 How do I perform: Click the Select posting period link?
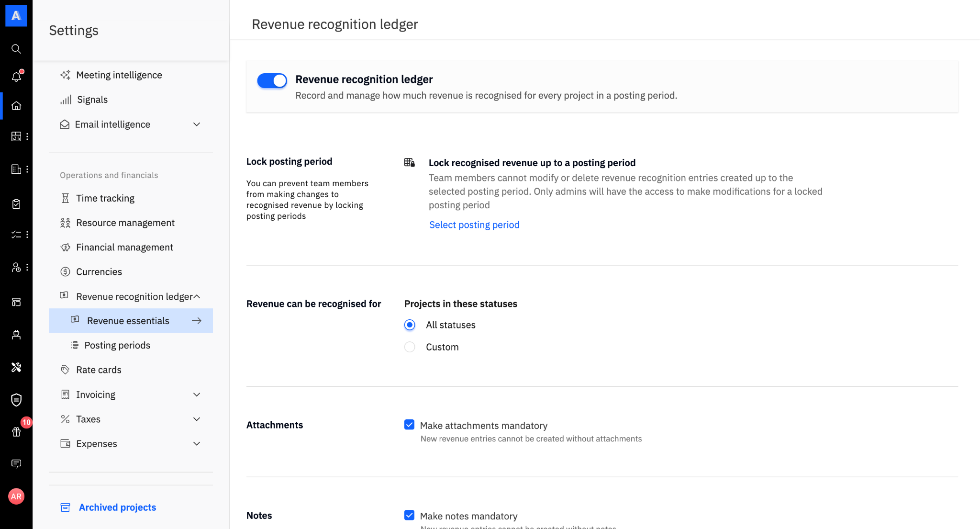click(x=474, y=225)
